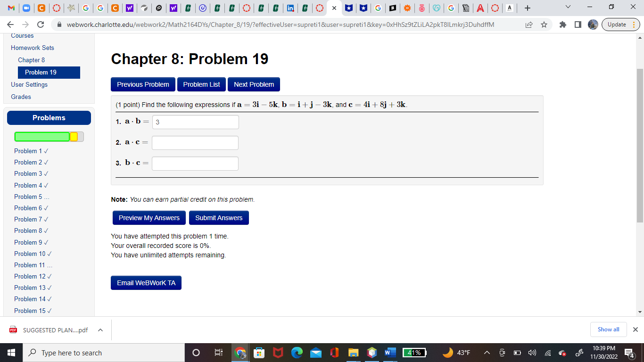Click the b·c answer field

[x=195, y=164]
